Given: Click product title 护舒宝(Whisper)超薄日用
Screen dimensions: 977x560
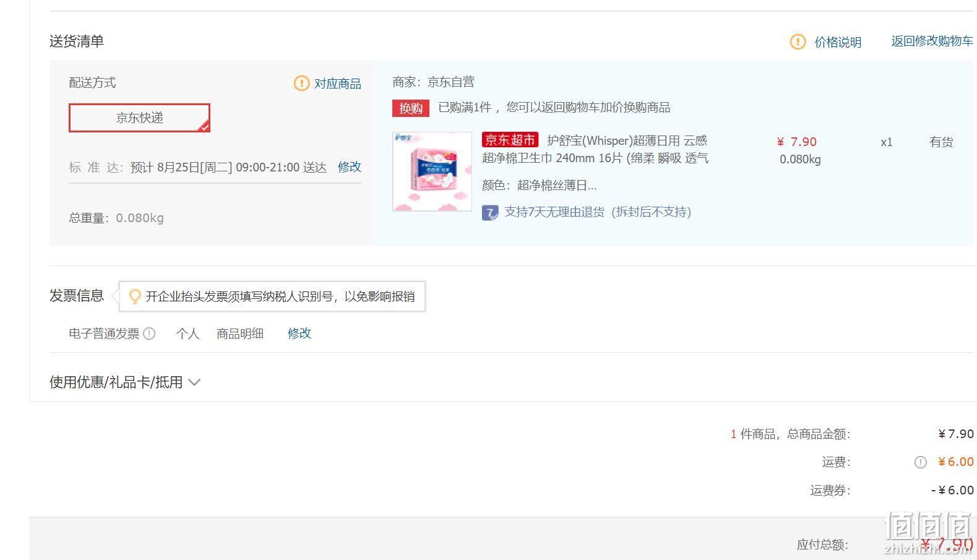Looking at the screenshot, I should [595, 149].
